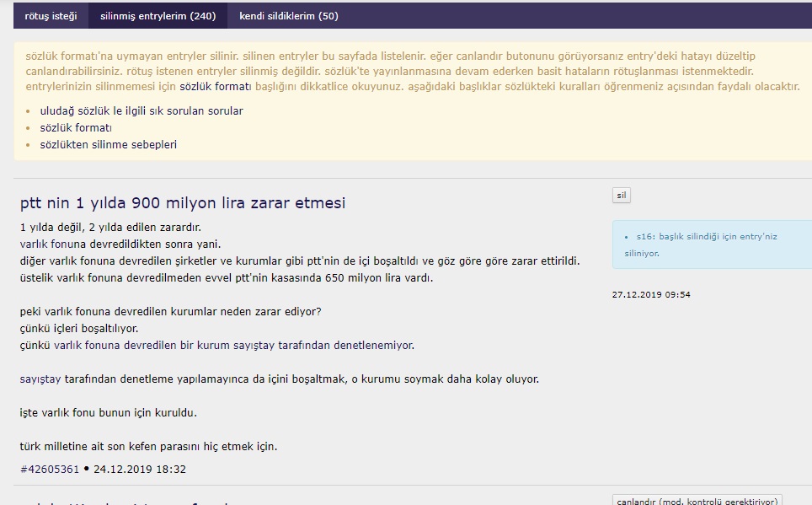
Task: Open entry title ptt nin 1 yılda 900 milyon lira zarar etmesi
Action: pyautogui.click(x=183, y=202)
